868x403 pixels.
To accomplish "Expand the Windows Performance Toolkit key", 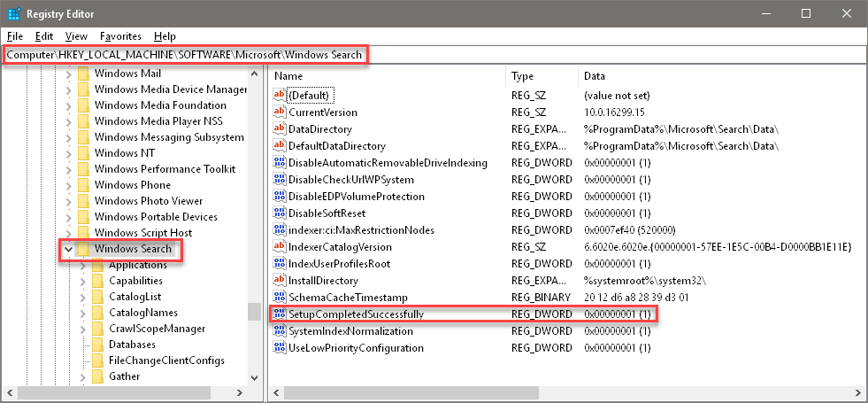I will pos(69,169).
